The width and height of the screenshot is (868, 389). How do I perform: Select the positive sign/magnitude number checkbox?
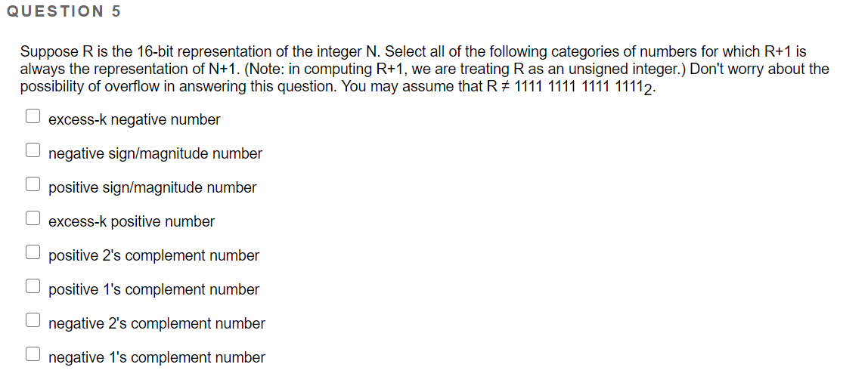point(33,184)
